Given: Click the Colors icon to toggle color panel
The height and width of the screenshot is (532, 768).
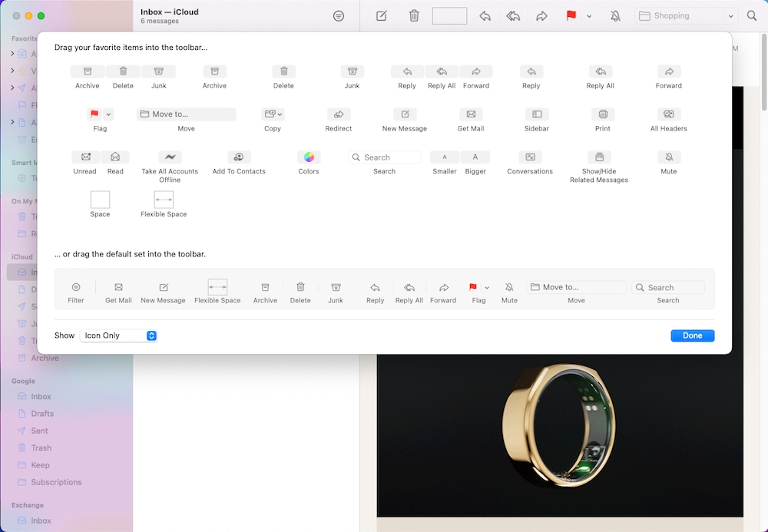Looking at the screenshot, I should (308, 157).
